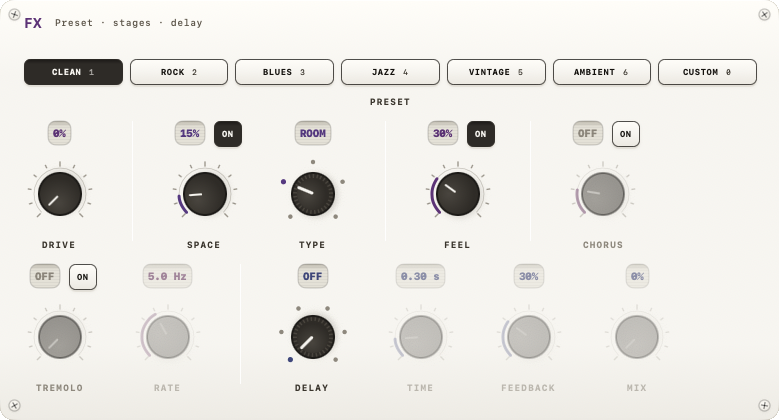Click the DELAY rotary selector knob
This screenshot has height=420, width=779.
pyautogui.click(x=312, y=336)
